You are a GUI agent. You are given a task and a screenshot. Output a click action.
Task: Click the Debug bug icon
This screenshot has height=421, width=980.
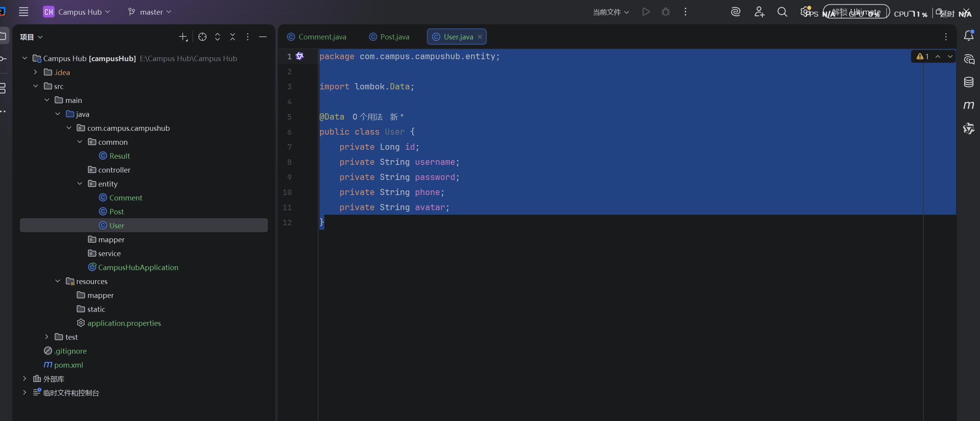(665, 12)
